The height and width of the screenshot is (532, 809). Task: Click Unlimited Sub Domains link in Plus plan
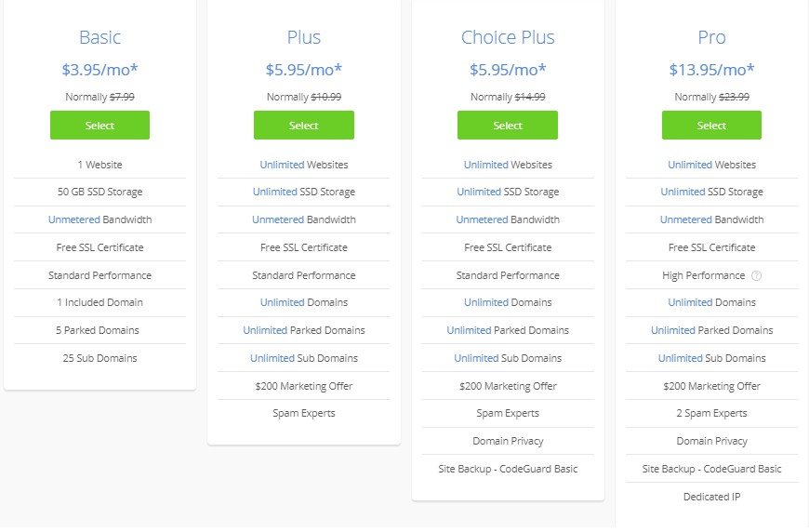click(x=272, y=358)
